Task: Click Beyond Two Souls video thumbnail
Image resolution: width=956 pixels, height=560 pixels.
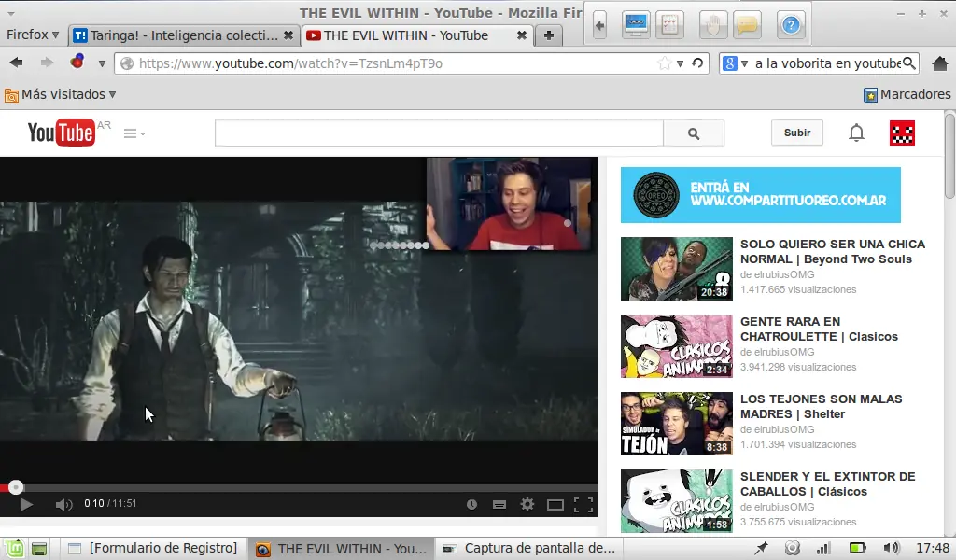Action: tap(677, 269)
